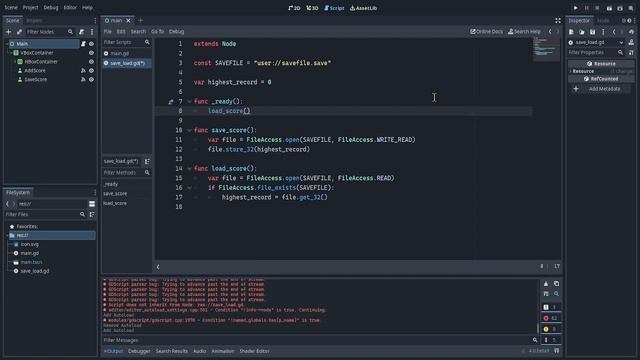
Task: Save edited resource in Inspector
Action: coord(592,32)
